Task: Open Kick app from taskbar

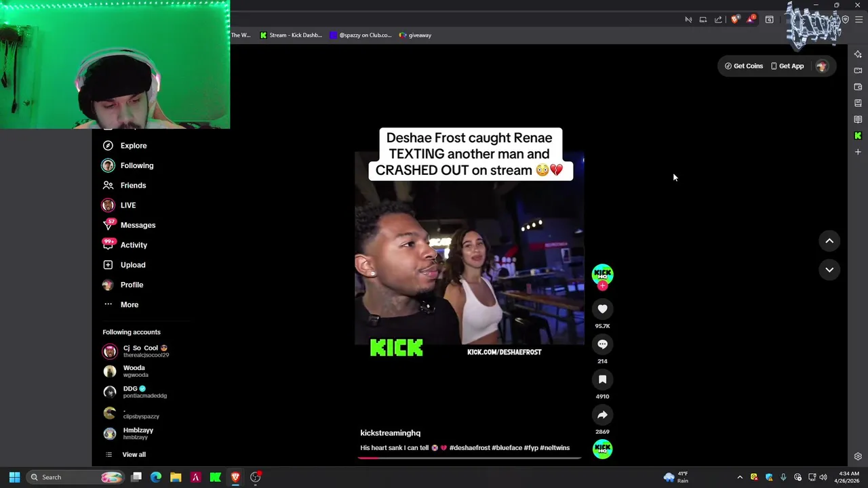Action: coord(216,477)
